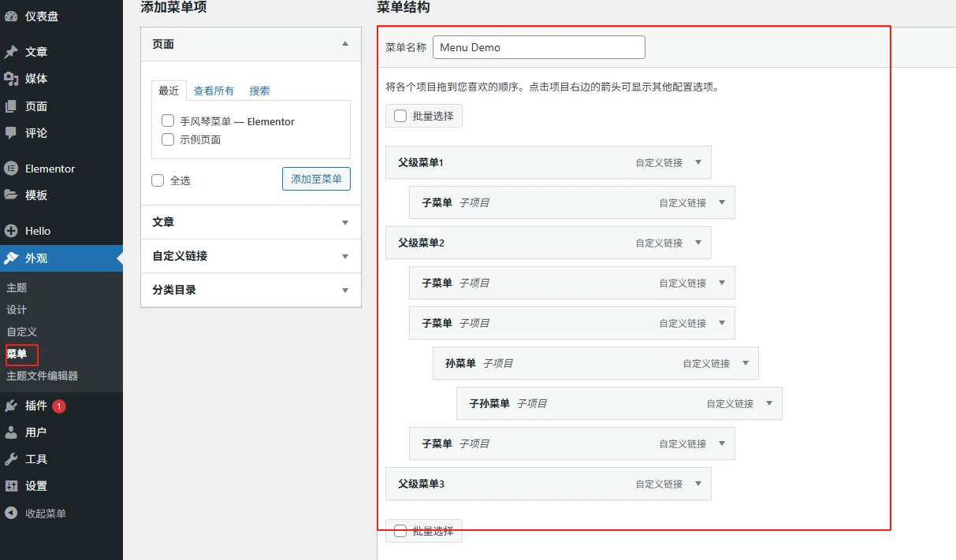Tick the 全选 checkbox
Screen dimensions: 956x560
[158, 180]
